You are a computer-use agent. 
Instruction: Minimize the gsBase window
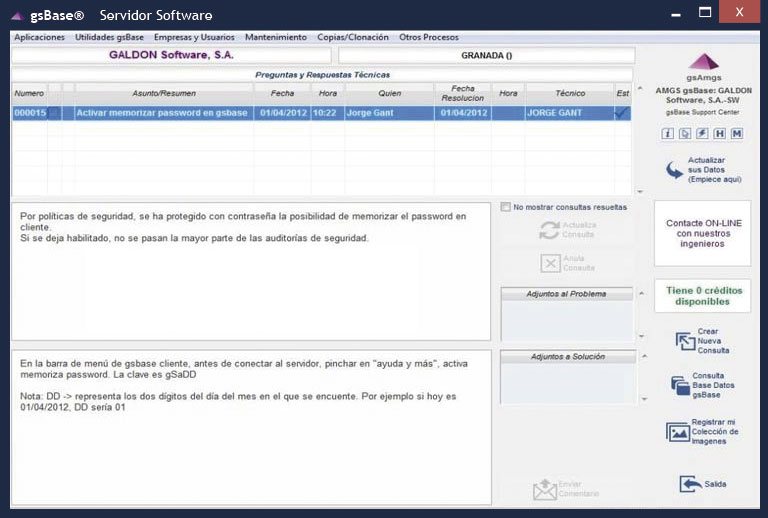point(676,14)
